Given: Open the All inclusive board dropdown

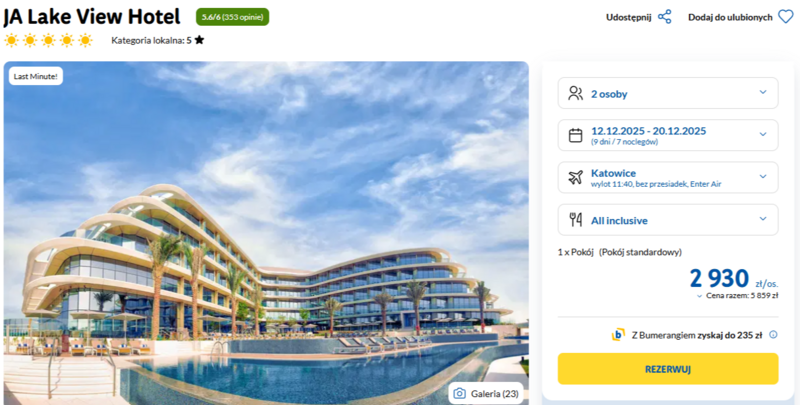Looking at the screenshot, I should point(668,220).
